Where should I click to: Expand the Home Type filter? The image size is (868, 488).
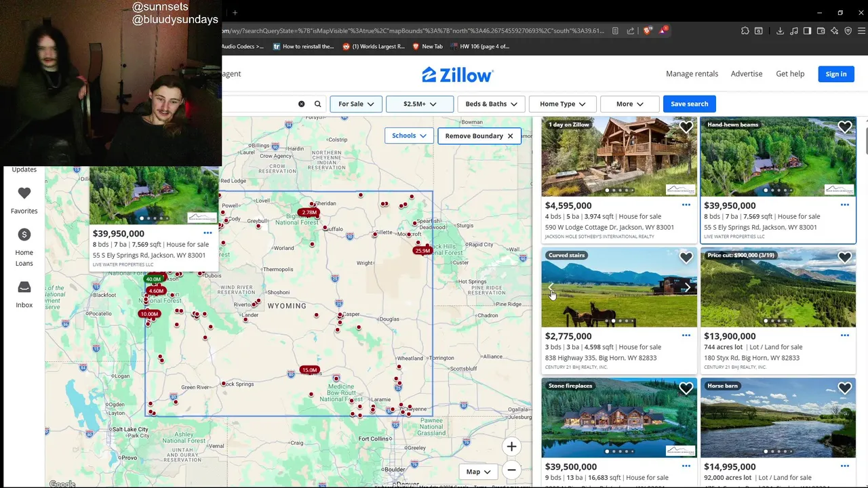pyautogui.click(x=563, y=104)
